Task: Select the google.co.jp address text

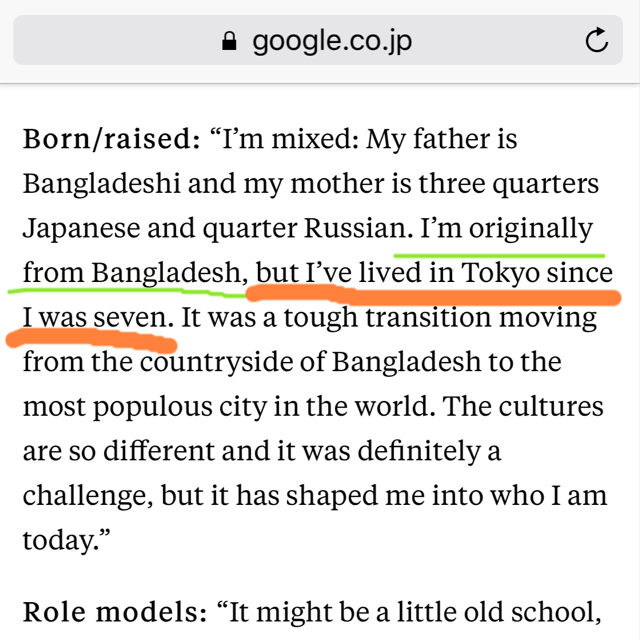Action: pos(332,42)
